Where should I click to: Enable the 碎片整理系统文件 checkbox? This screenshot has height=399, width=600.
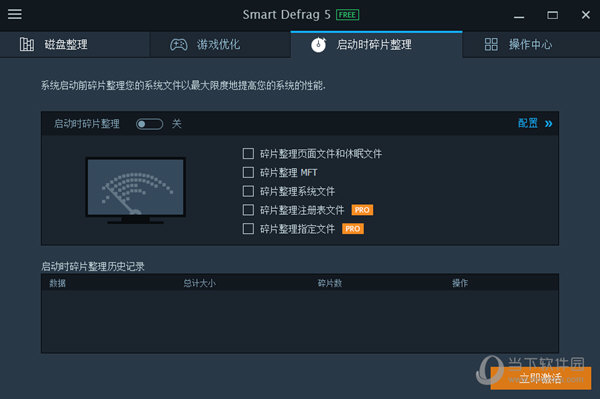[x=248, y=191]
